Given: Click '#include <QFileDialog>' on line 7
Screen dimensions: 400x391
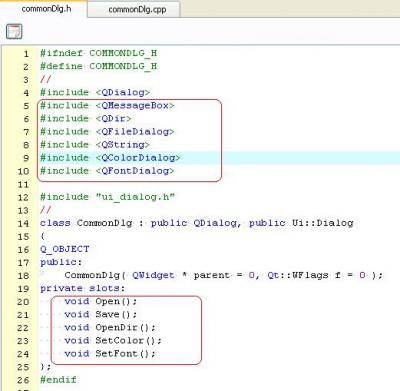Looking at the screenshot, I should pyautogui.click(x=107, y=131).
